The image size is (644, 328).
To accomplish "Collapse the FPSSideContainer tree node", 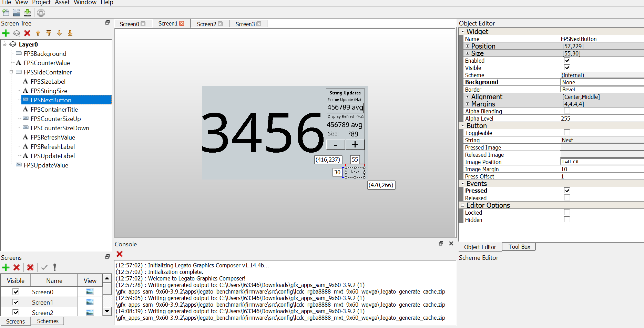I will (11, 72).
